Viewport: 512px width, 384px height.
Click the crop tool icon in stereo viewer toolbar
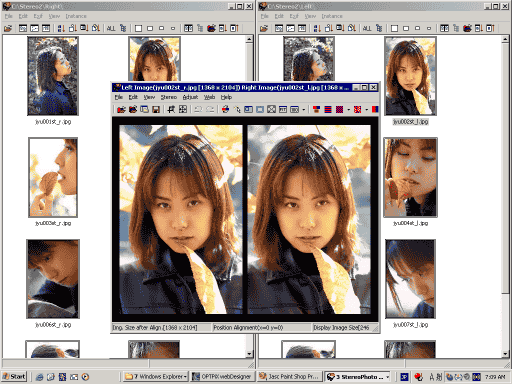171,109
